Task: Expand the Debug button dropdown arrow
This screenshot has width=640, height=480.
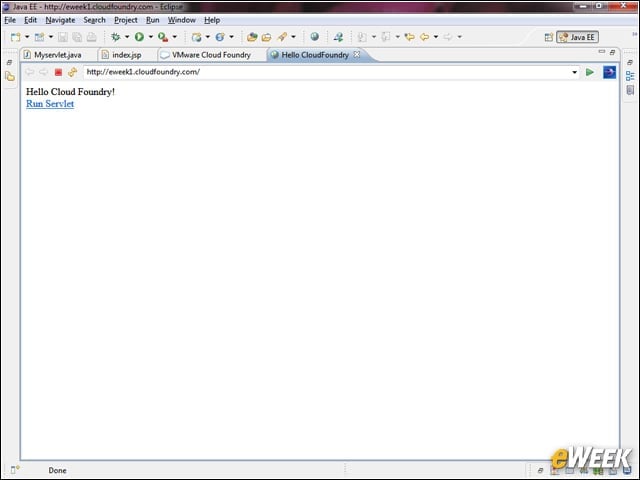Action: [127, 37]
